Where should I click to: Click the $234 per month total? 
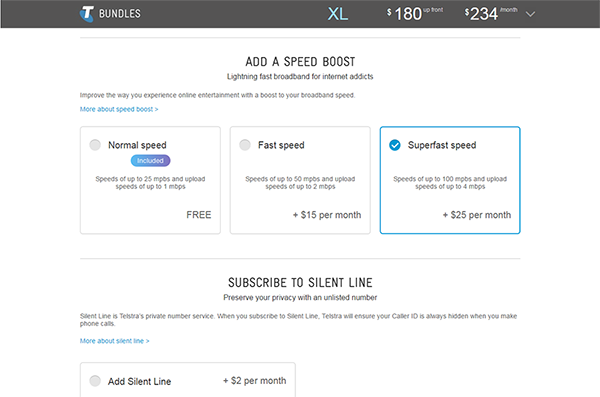click(491, 14)
